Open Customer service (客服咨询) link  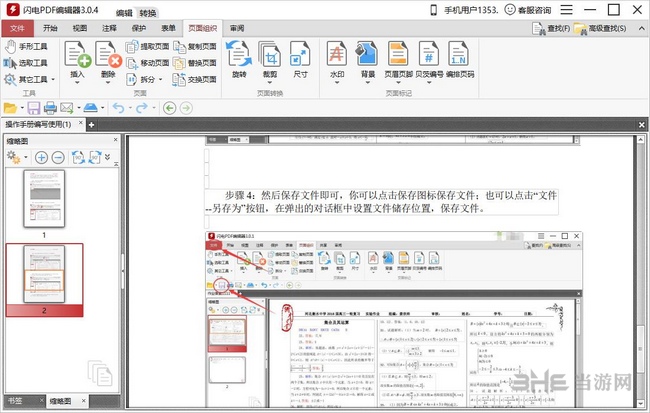(x=528, y=10)
